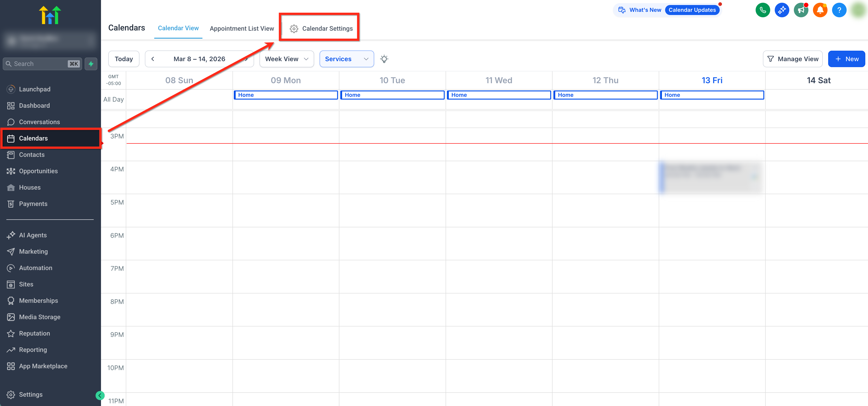Click the green lightning quick-action icon
The height and width of the screenshot is (406, 868).
pyautogui.click(x=91, y=64)
